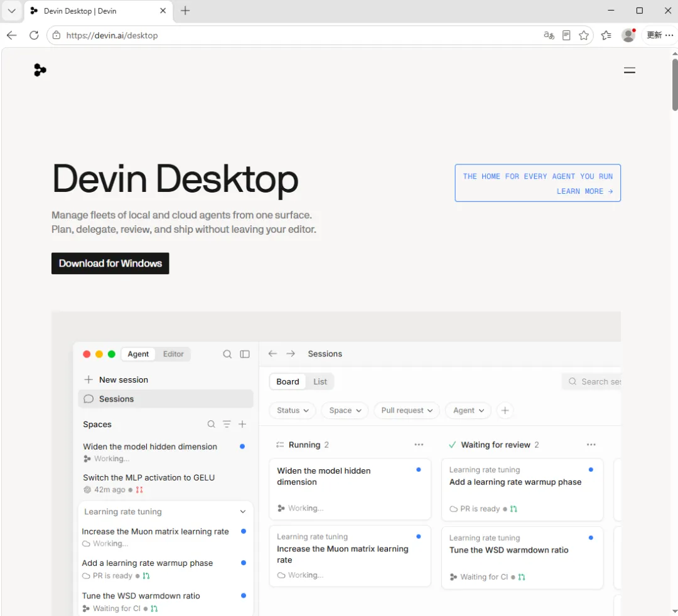Click the Waiting for CI status on the WSD card
678x616 pixels.
[484, 577]
